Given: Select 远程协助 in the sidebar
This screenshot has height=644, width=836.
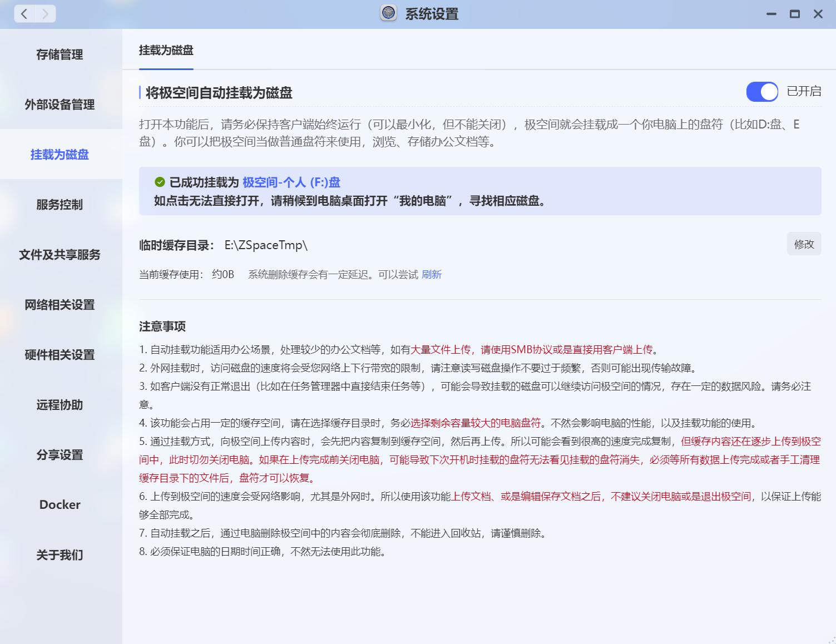Looking at the screenshot, I should tap(60, 405).
